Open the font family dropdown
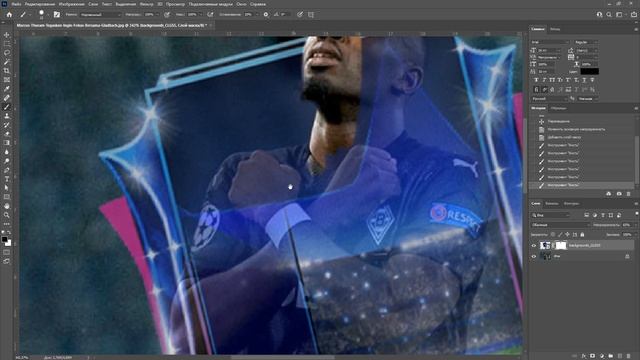640x360 pixels. click(x=549, y=42)
